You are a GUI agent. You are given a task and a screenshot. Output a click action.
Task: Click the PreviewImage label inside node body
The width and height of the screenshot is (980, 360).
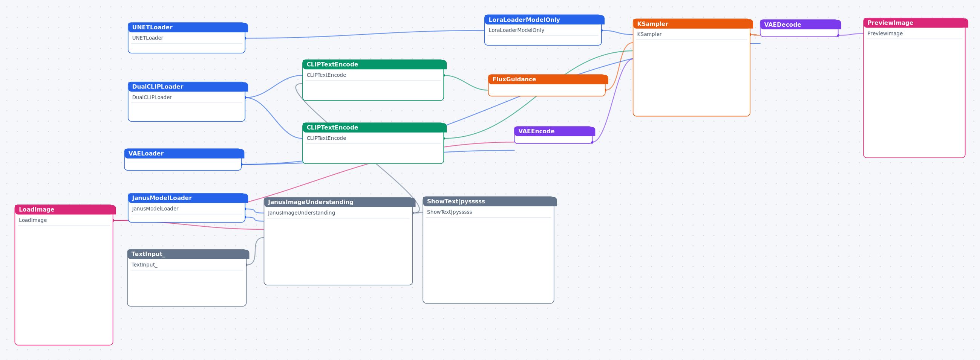pyautogui.click(x=885, y=34)
